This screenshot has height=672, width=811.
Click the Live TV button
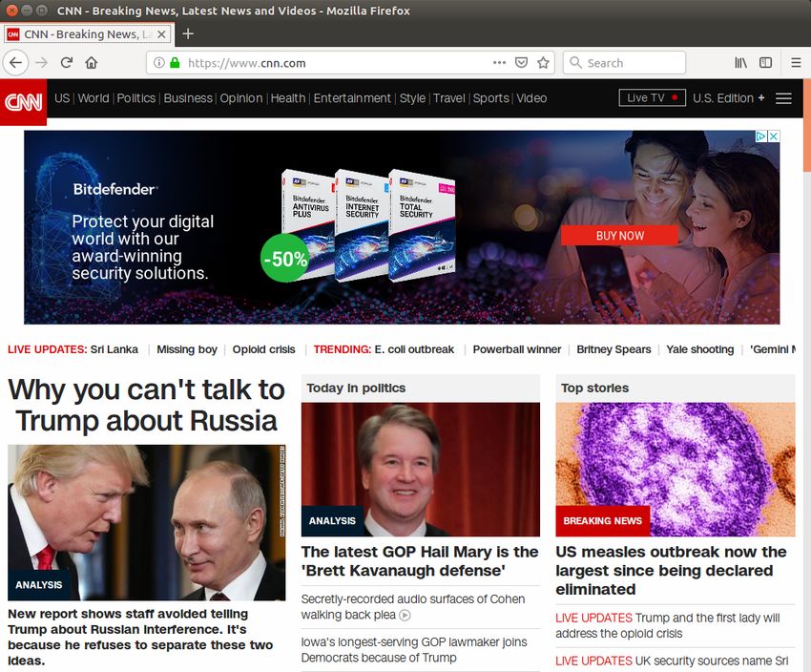click(653, 97)
